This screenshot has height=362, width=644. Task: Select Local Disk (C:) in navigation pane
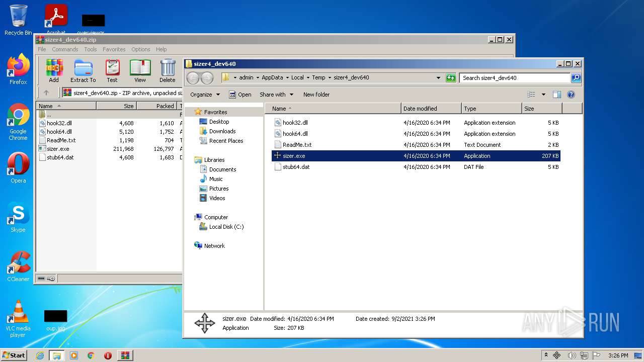226,227
